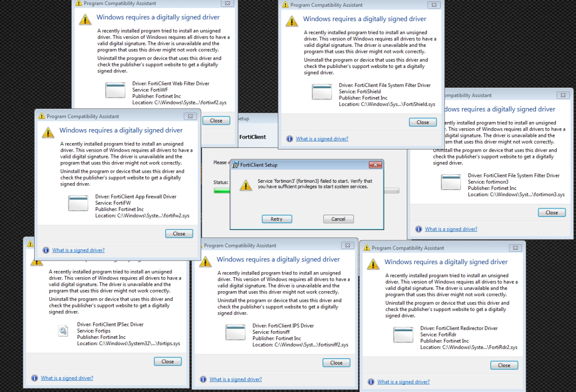Open 'What is a signed driver?' in fortimon3 dialog
The height and width of the screenshot is (392, 576).
[x=451, y=230]
